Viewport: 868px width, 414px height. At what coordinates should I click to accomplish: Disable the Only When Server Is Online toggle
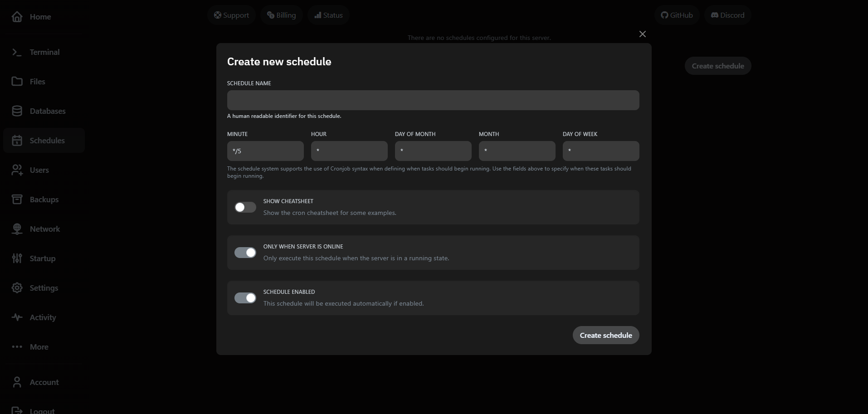click(245, 253)
